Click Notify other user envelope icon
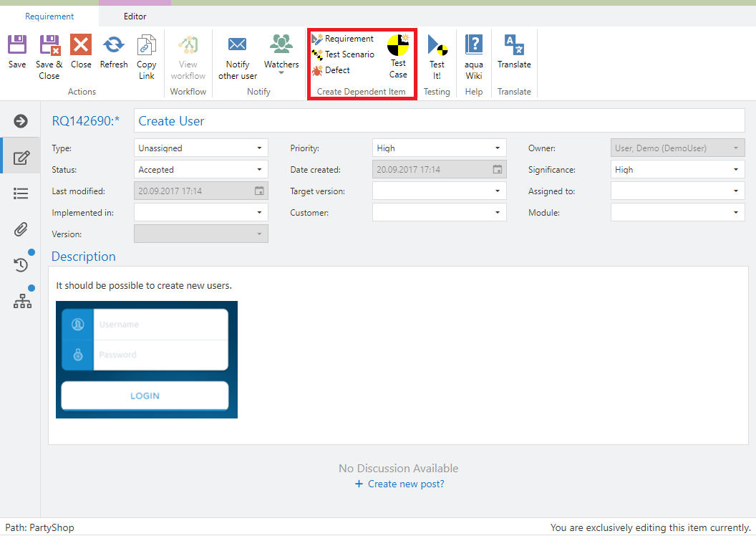This screenshot has width=756, height=536. pos(238,45)
